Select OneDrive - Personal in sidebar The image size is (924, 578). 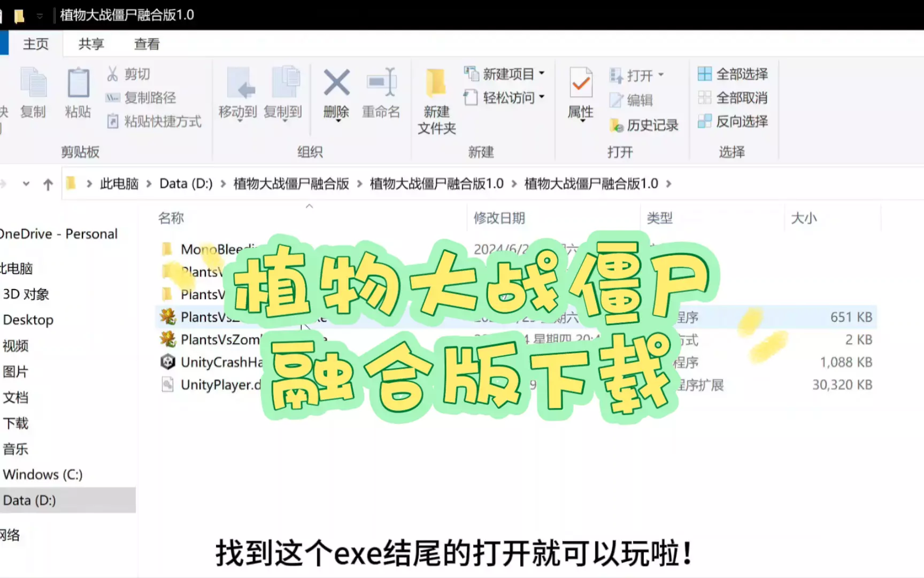coord(58,234)
